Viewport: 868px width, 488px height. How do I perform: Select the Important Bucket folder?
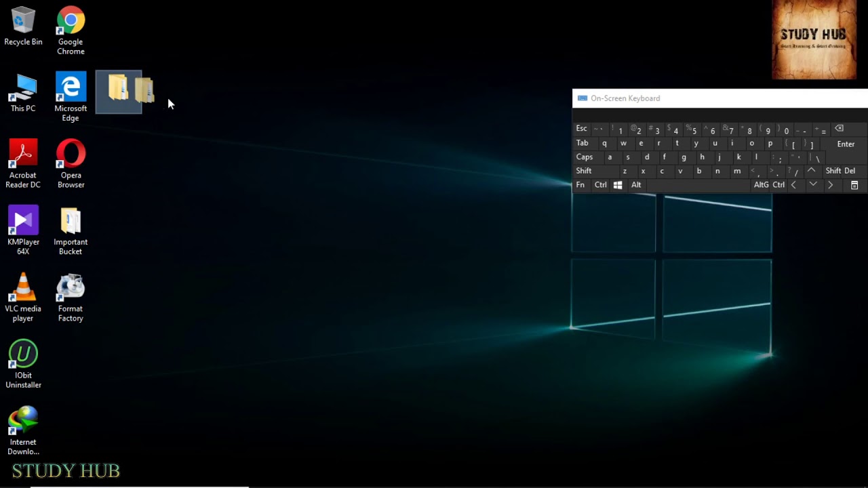(x=71, y=231)
